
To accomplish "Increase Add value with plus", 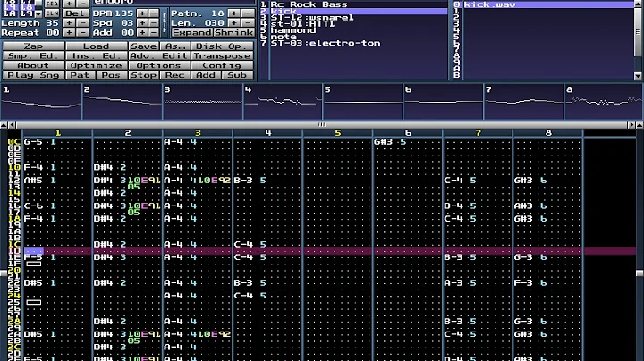I will (142, 32).
